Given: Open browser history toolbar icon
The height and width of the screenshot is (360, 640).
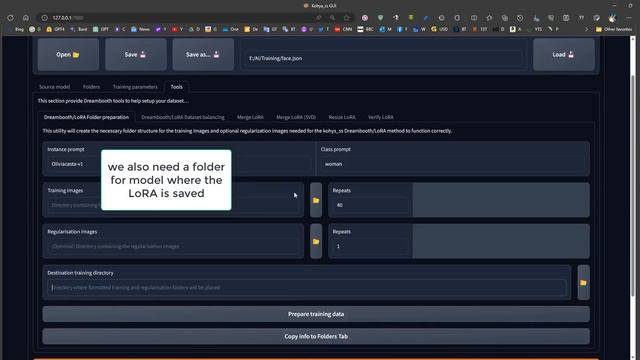Looking at the screenshot, I should point(520,18).
